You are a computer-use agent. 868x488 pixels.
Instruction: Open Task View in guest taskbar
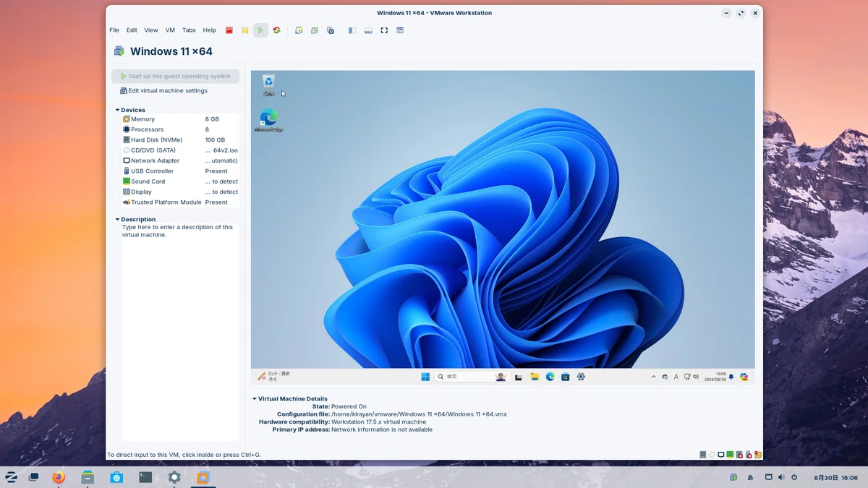(x=519, y=377)
